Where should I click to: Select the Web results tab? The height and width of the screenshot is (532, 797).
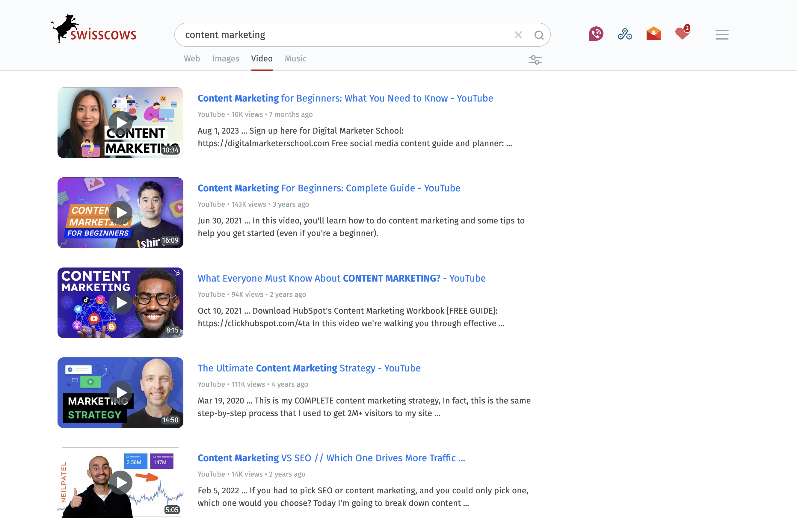192,58
